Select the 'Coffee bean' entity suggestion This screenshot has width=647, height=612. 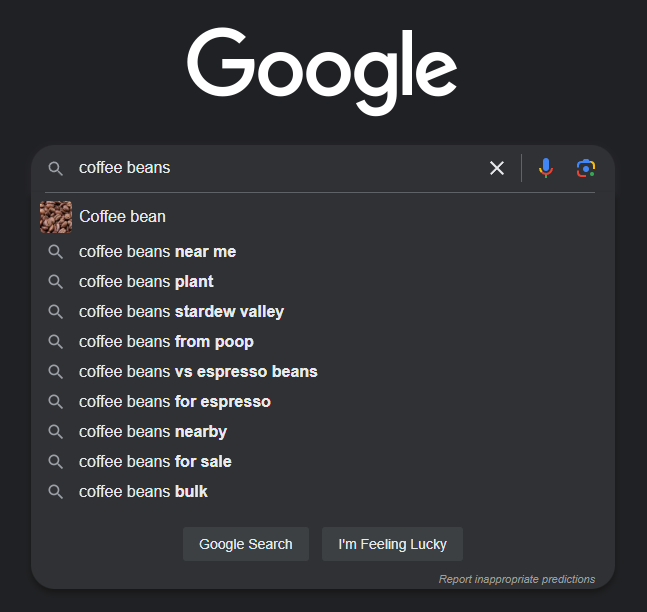pyautogui.click(x=123, y=216)
